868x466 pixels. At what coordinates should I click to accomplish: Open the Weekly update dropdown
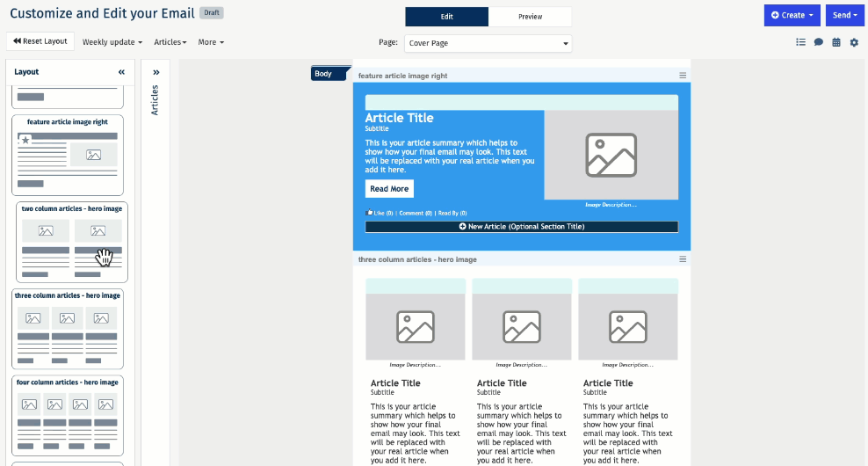pyautogui.click(x=112, y=42)
